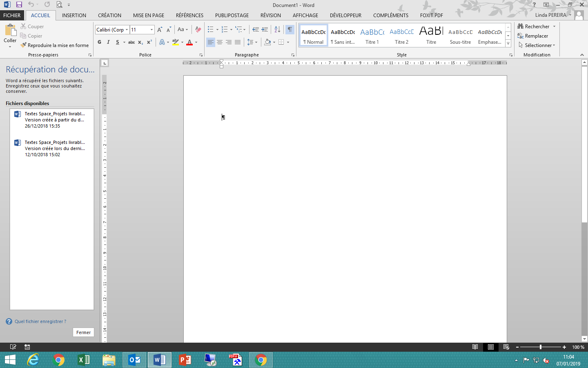Toggle italic formatting I
Viewport: 588px width, 368px height.
tap(108, 42)
